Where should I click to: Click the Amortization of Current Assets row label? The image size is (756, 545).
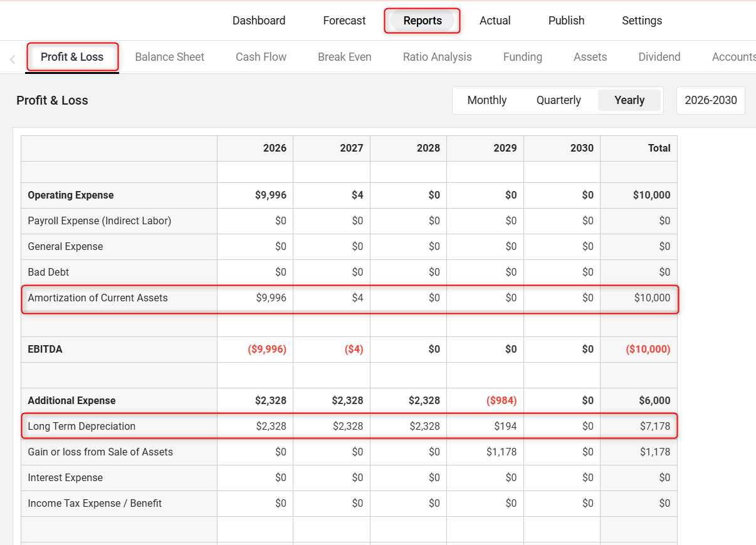pos(98,298)
